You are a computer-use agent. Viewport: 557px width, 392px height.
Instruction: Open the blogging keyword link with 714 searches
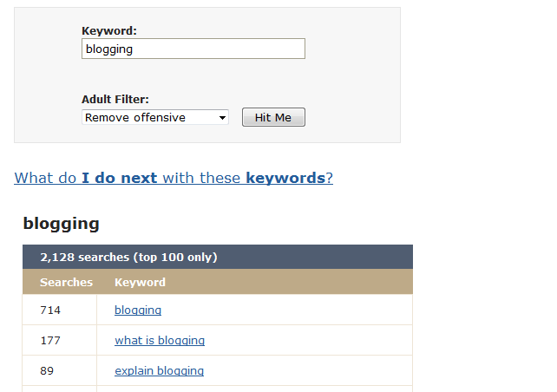coord(138,310)
